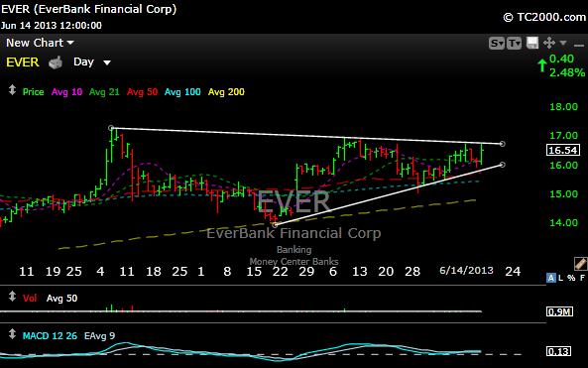
Task: Click the 24 date label on time axis
Action: point(513,271)
